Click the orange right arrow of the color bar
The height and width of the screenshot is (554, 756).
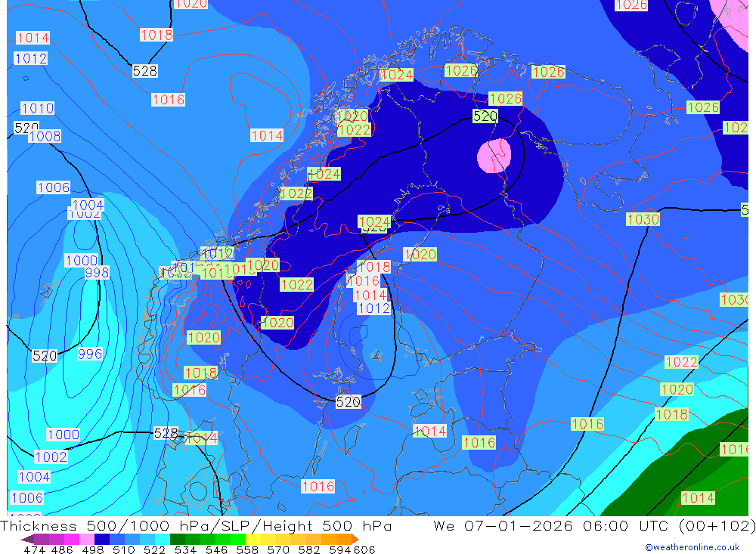click(x=355, y=539)
